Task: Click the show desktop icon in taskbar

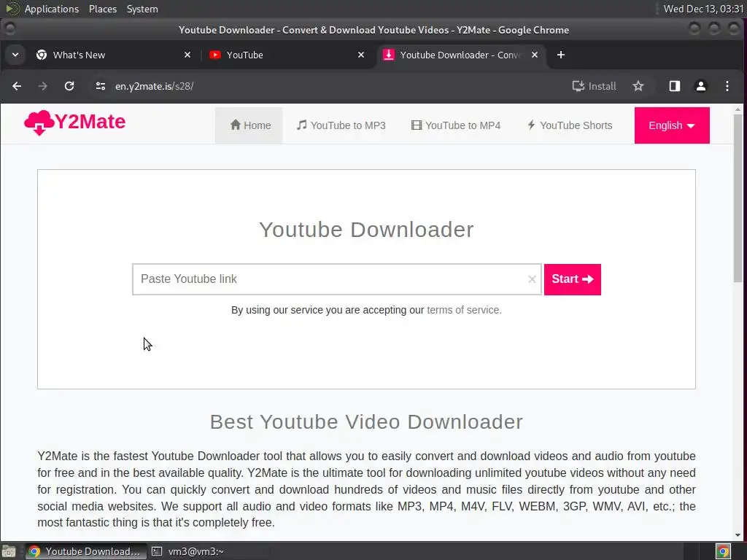Action: point(9,551)
